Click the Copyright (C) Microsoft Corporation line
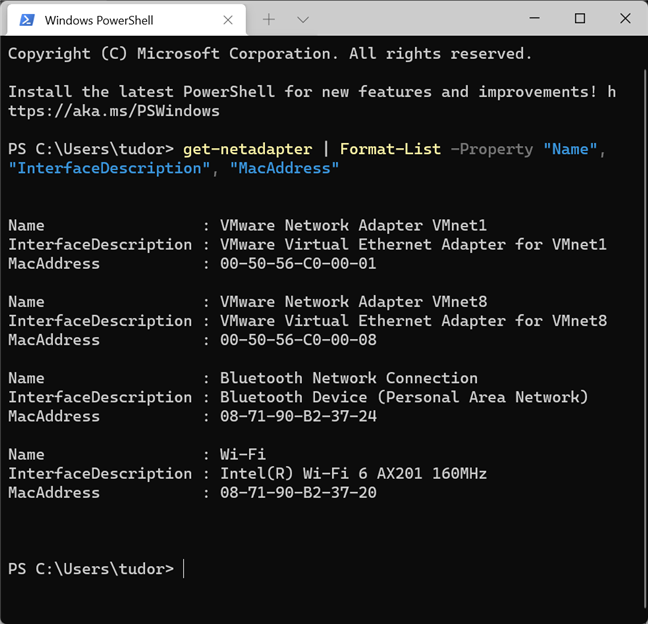 coord(270,54)
